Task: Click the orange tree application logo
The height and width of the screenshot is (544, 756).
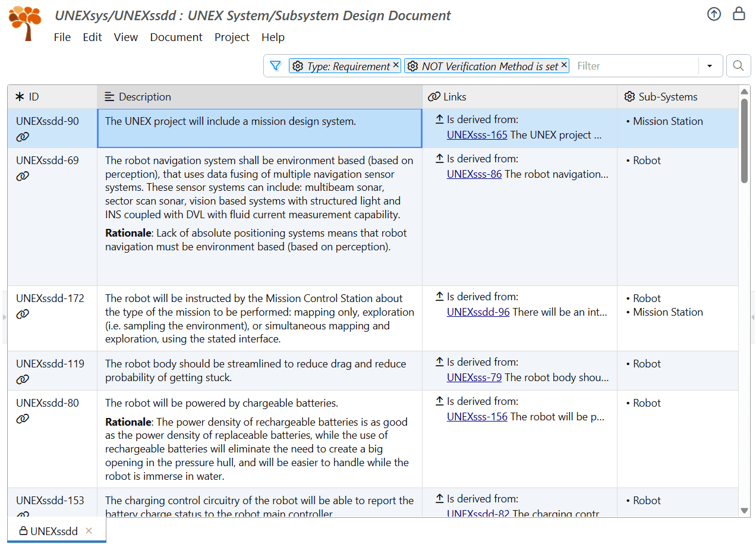Action: [24, 23]
